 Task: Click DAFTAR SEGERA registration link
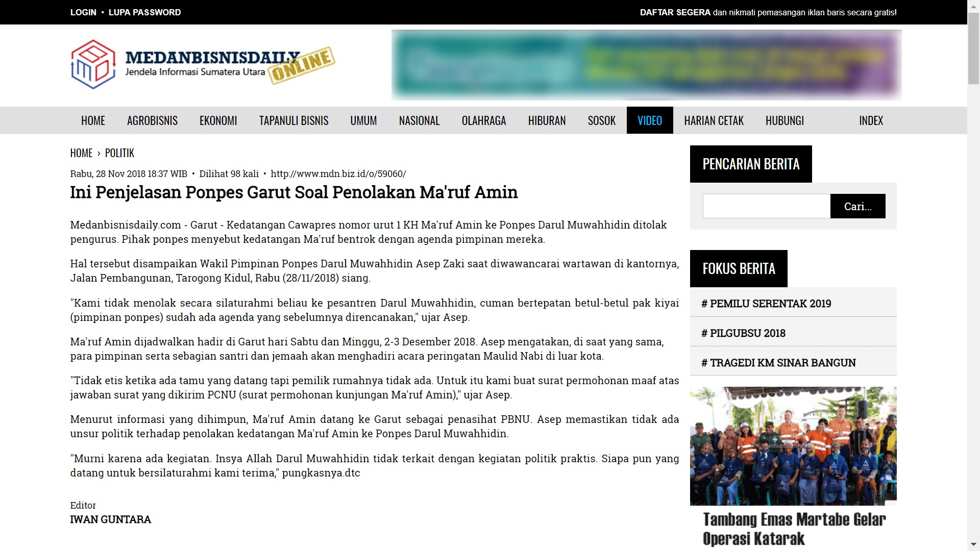click(675, 12)
